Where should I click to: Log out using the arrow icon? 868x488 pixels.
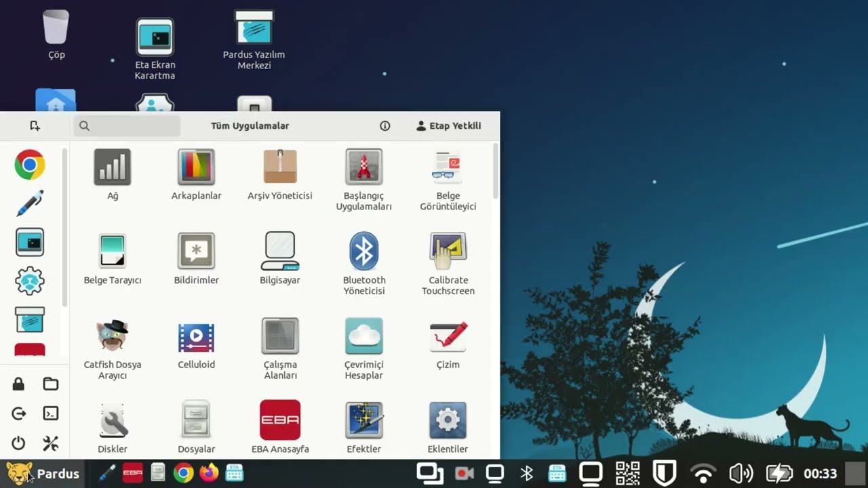point(18,413)
